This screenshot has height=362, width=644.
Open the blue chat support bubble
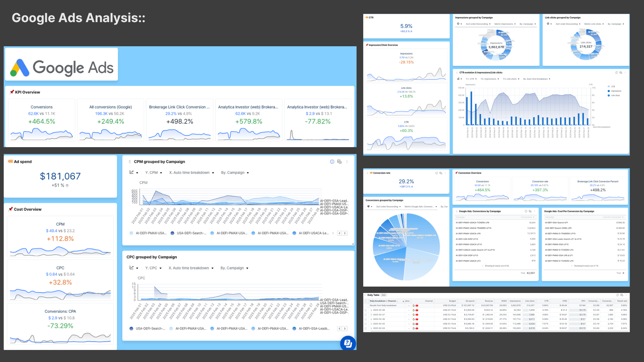348,343
